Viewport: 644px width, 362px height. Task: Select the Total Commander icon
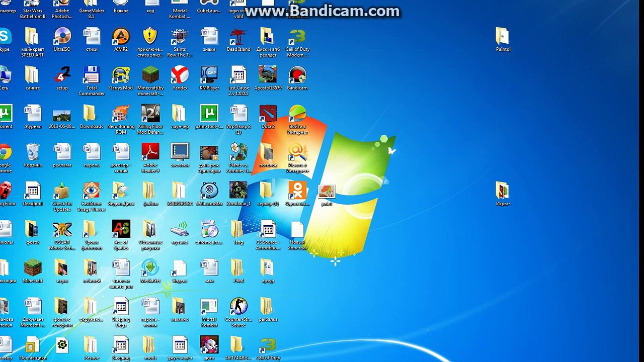pyautogui.click(x=92, y=81)
